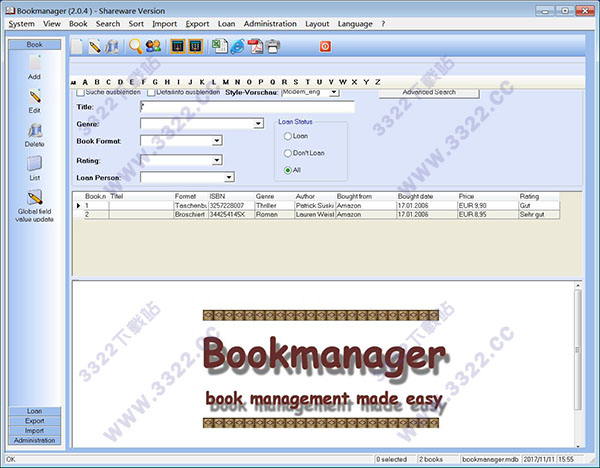600x468 pixels.
Task: Click the preview scrollbar down arrow
Action: tap(578, 446)
